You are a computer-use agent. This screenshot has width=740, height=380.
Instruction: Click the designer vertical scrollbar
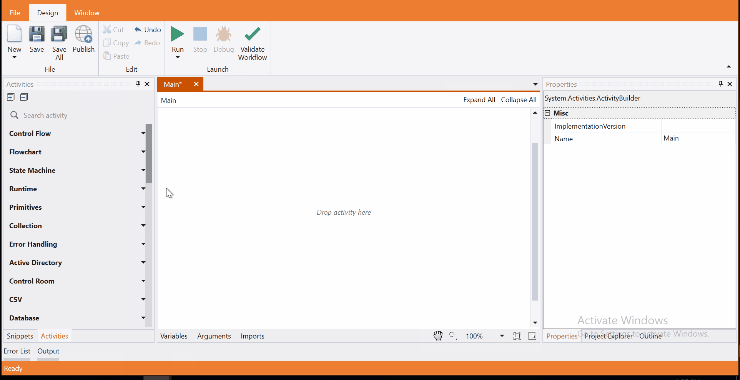pos(535,222)
